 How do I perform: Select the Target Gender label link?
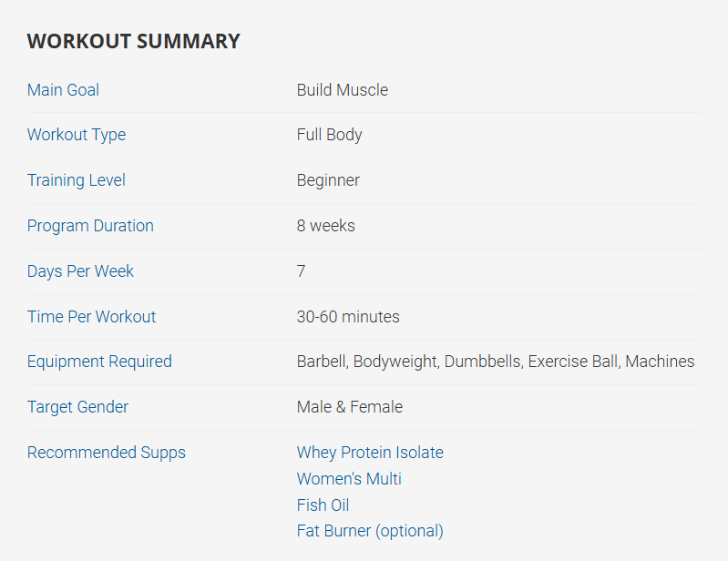pos(77,407)
